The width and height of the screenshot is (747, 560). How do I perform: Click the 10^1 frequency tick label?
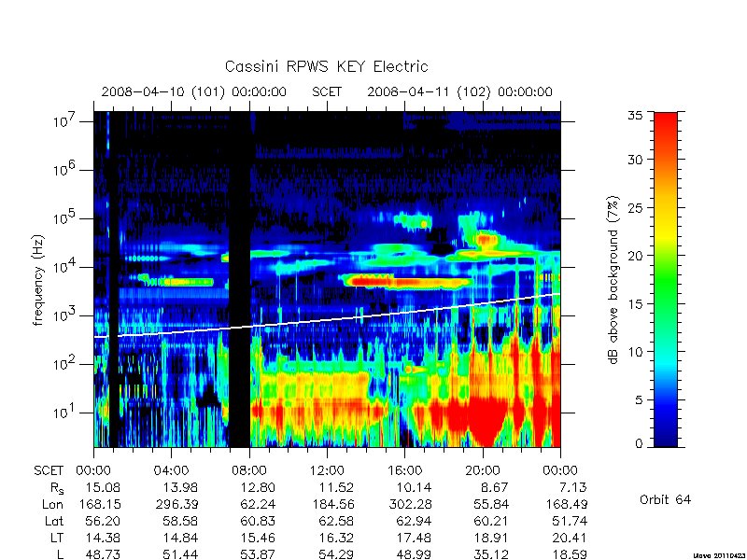65,412
